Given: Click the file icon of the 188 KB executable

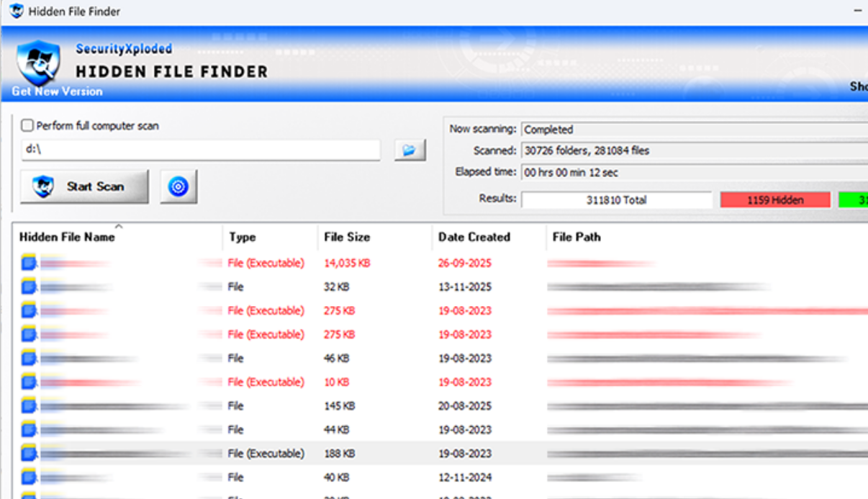Looking at the screenshot, I should click(27, 453).
